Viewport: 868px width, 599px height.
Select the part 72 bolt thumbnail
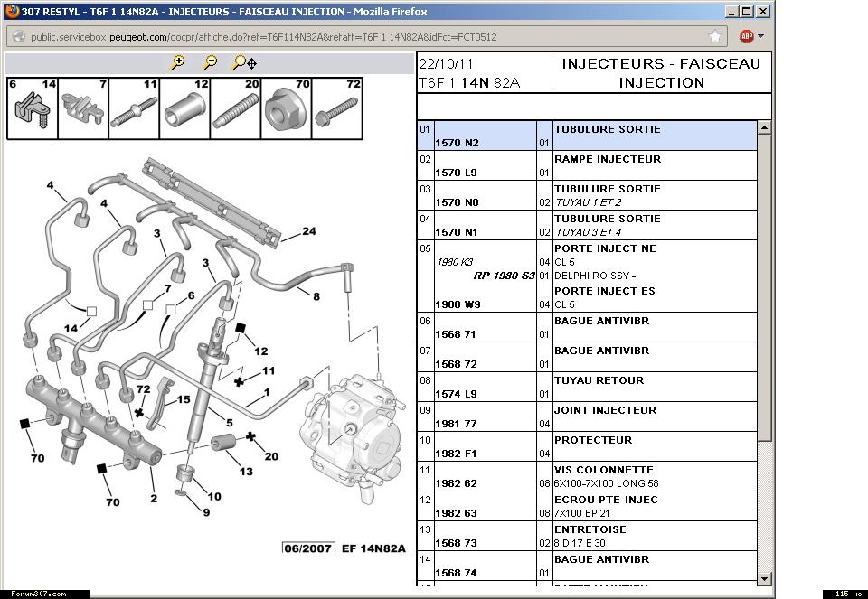pyautogui.click(x=336, y=108)
